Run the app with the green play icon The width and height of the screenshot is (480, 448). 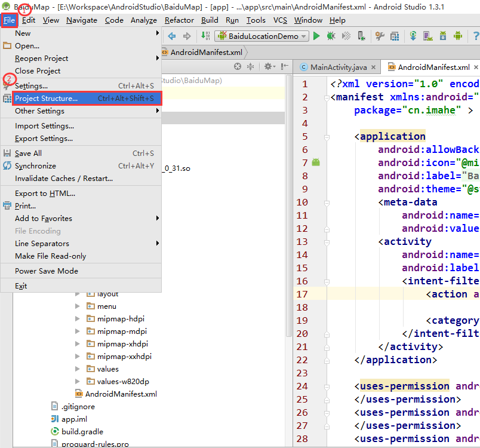click(x=316, y=36)
